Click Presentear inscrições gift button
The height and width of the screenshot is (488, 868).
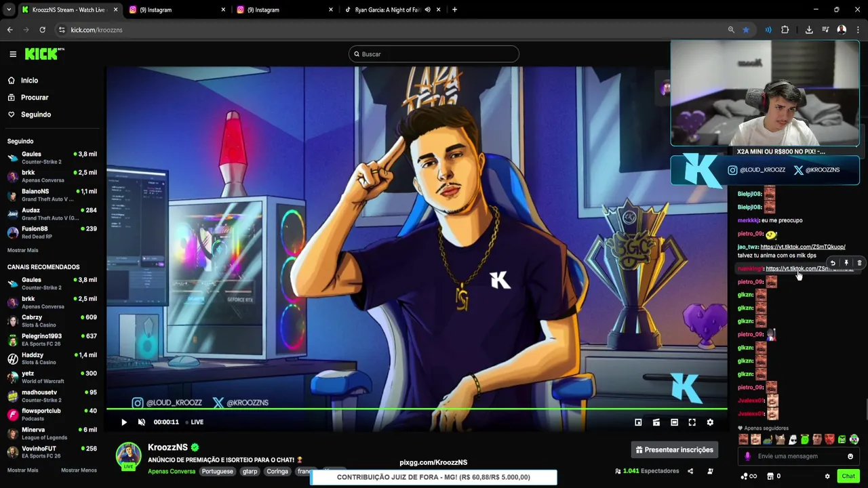point(675,449)
